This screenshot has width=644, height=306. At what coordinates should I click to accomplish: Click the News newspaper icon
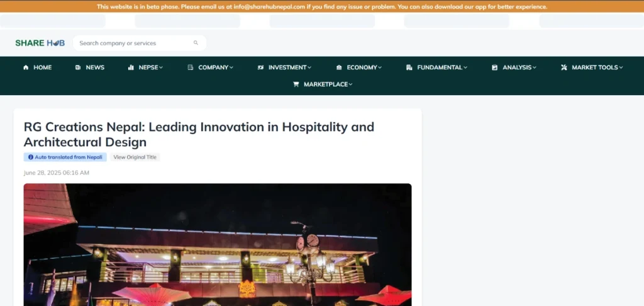click(78, 67)
